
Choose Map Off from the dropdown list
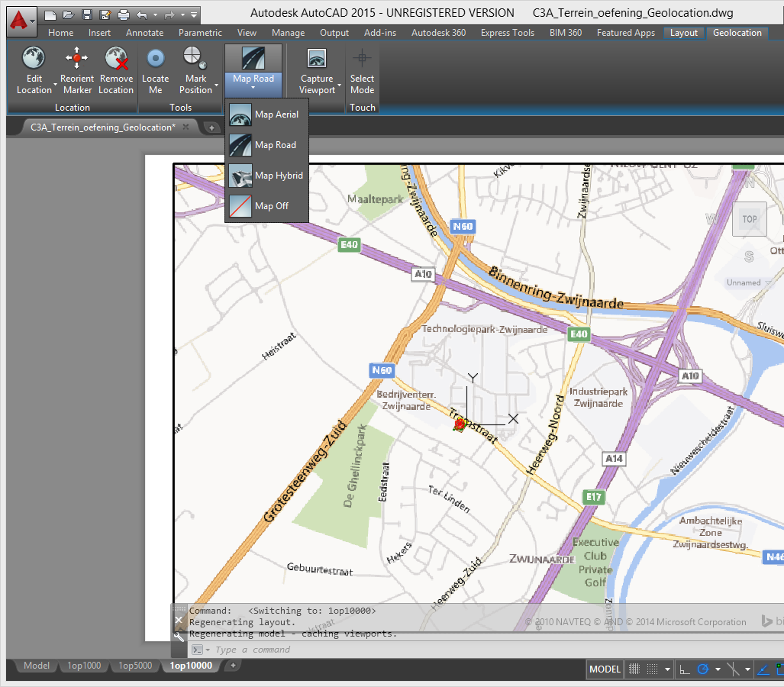(266, 206)
